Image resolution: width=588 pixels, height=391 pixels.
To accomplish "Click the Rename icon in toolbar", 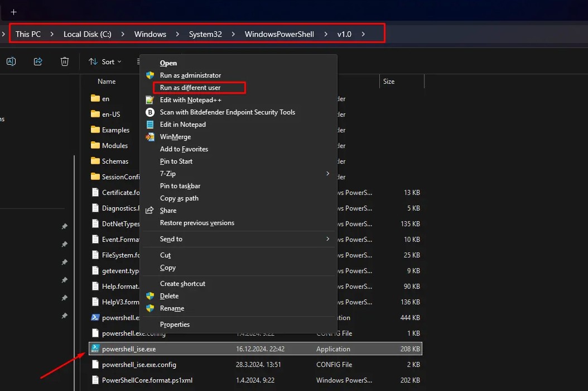I will (x=11, y=61).
